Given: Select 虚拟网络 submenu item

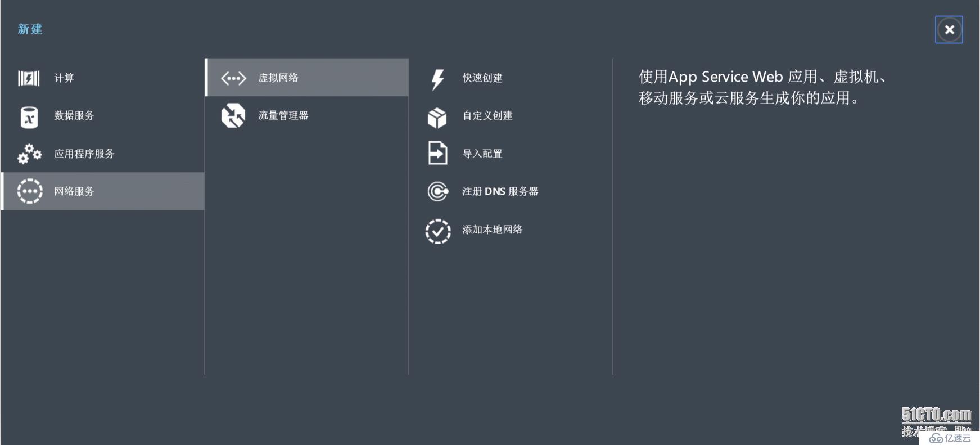Looking at the screenshot, I should coord(307,77).
